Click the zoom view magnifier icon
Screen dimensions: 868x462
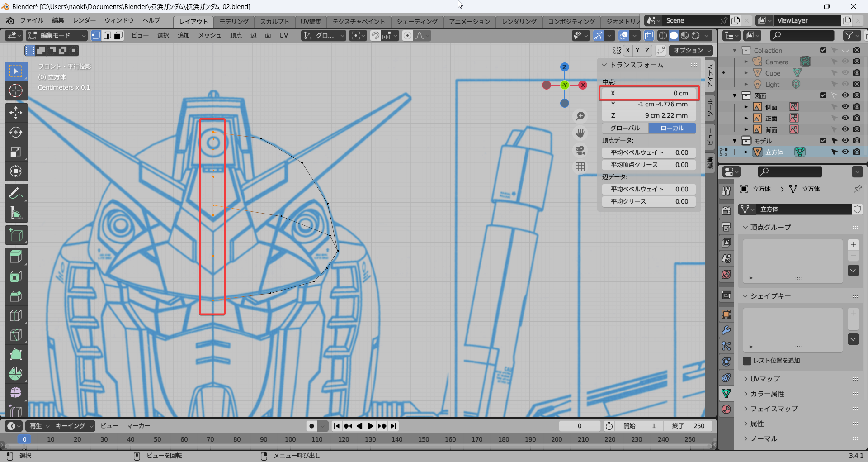click(x=580, y=116)
